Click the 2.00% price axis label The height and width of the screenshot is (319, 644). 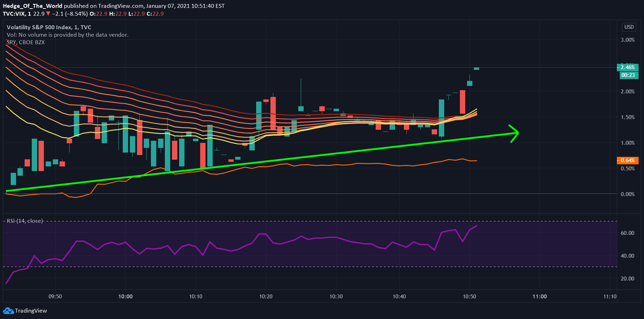pyautogui.click(x=628, y=92)
